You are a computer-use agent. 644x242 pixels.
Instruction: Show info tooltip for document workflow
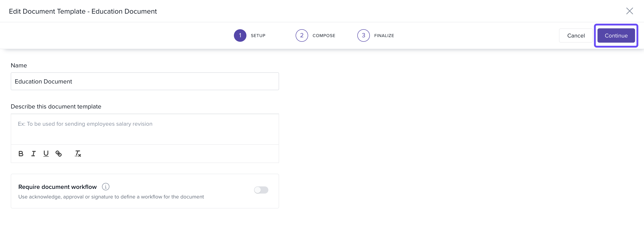click(106, 187)
